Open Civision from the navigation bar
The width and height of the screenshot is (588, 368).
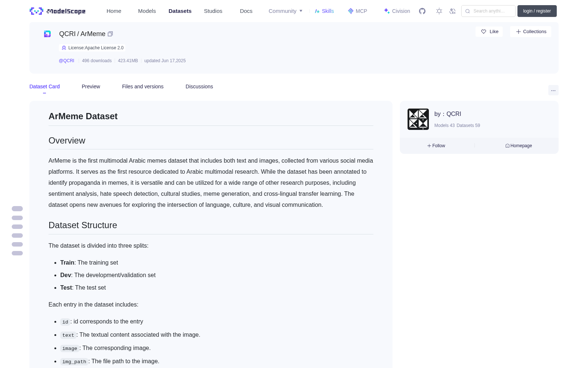tap(397, 11)
